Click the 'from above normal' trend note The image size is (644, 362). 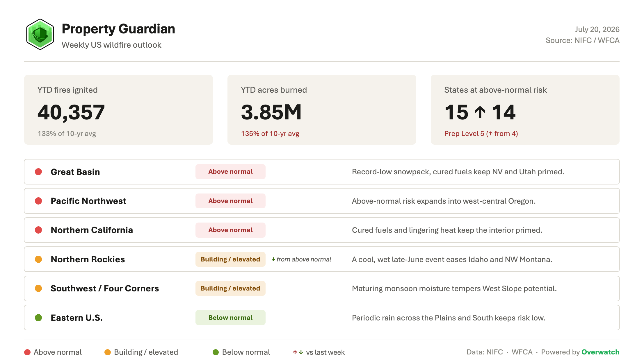(304, 259)
